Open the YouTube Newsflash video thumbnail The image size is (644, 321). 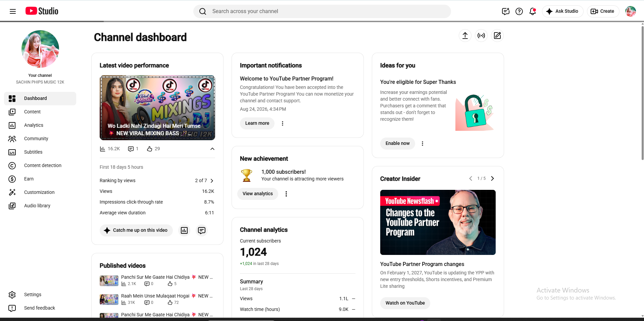coord(438,222)
